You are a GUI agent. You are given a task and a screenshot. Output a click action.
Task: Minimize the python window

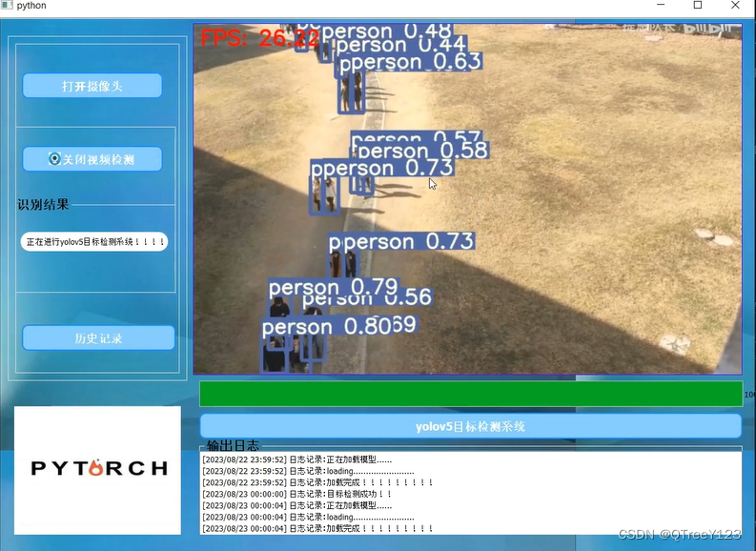click(661, 5)
